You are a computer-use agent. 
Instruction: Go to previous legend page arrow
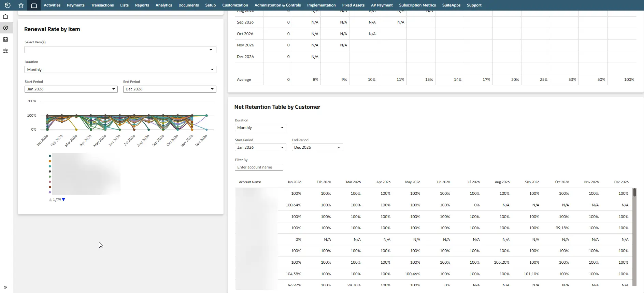click(51, 200)
